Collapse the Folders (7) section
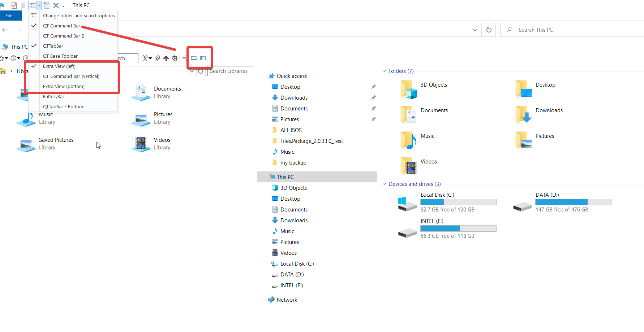This screenshot has width=644, height=332. [x=384, y=71]
